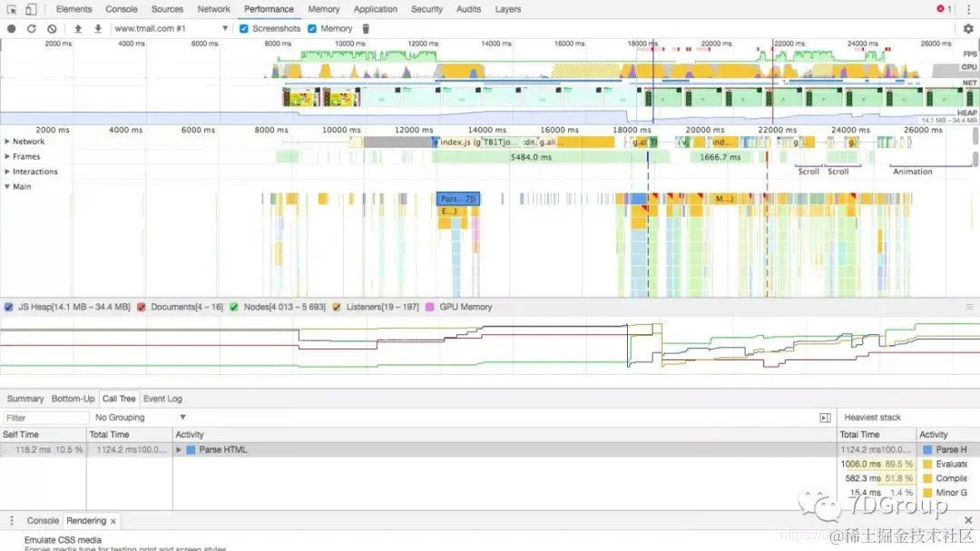Start recording with the record button

coord(11,29)
